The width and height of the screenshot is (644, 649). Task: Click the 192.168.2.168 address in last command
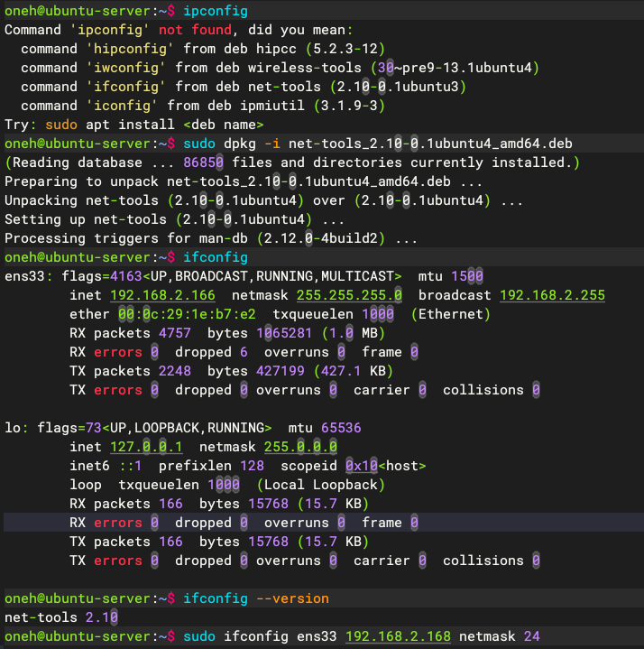(x=398, y=636)
